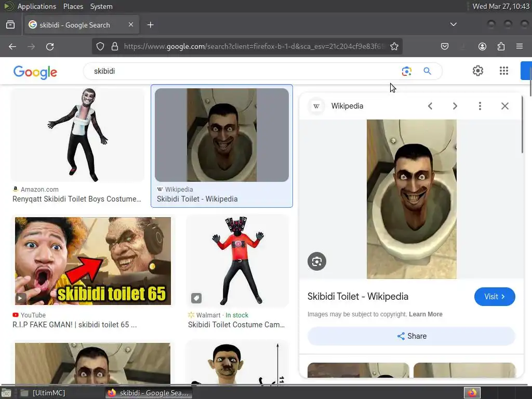Viewport: 532px width, 399px height.
Task: Click Wikipedia source name in preview header
Action: (347, 106)
